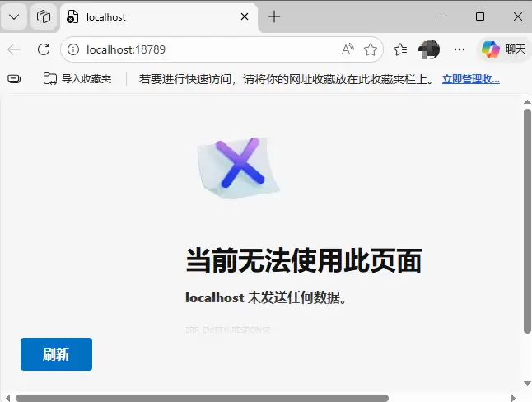Click the horizontal scrollbar thumb

tap(202, 398)
